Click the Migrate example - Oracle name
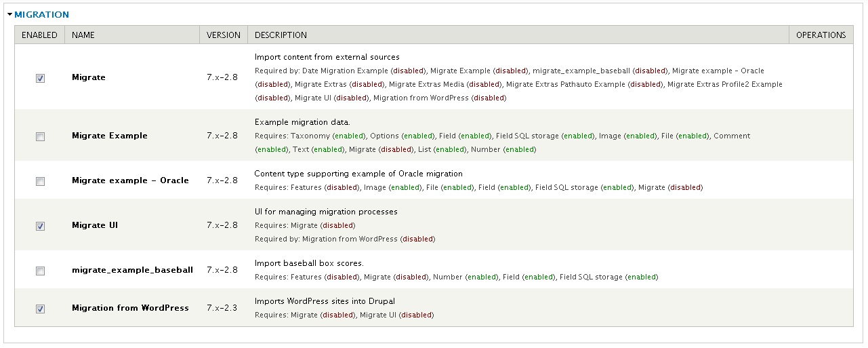This screenshot has width=868, height=348. [x=130, y=180]
